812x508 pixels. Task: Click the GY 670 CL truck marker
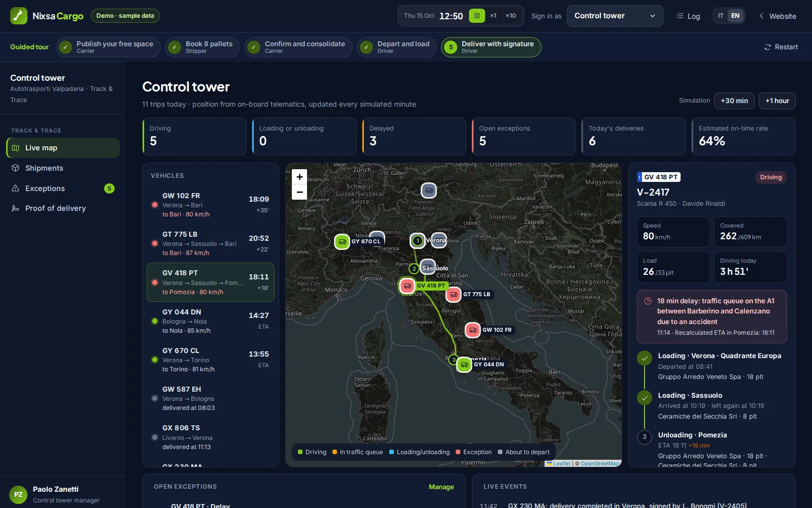pos(342,241)
